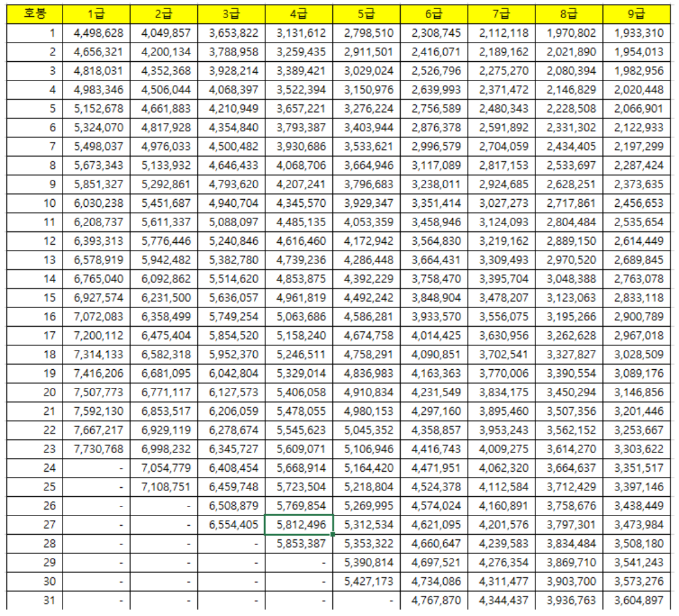Click cell with value 7,108,751
Viewport: 679px width, 616px height.
pyautogui.click(x=164, y=487)
